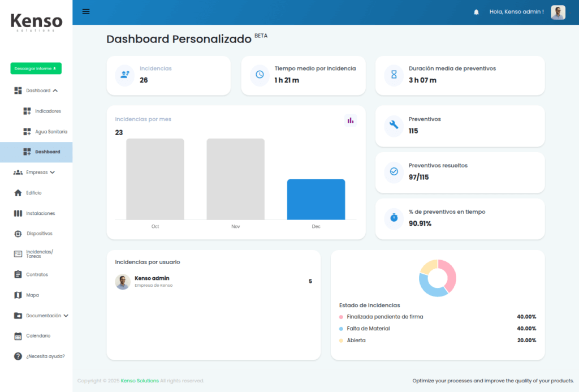Click the Kenso admin name in user list
579x392 pixels.
click(152, 278)
